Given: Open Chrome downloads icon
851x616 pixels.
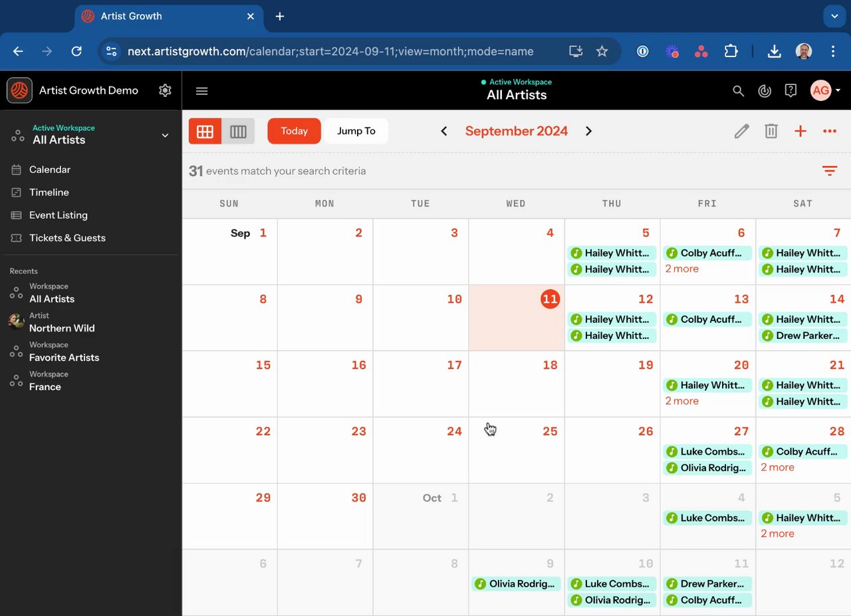Looking at the screenshot, I should tap(775, 51).
